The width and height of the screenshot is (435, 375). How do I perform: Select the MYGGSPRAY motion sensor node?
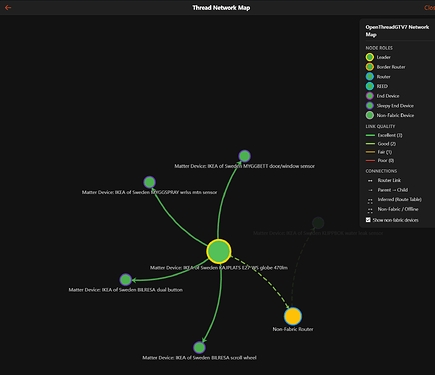pyautogui.click(x=149, y=182)
